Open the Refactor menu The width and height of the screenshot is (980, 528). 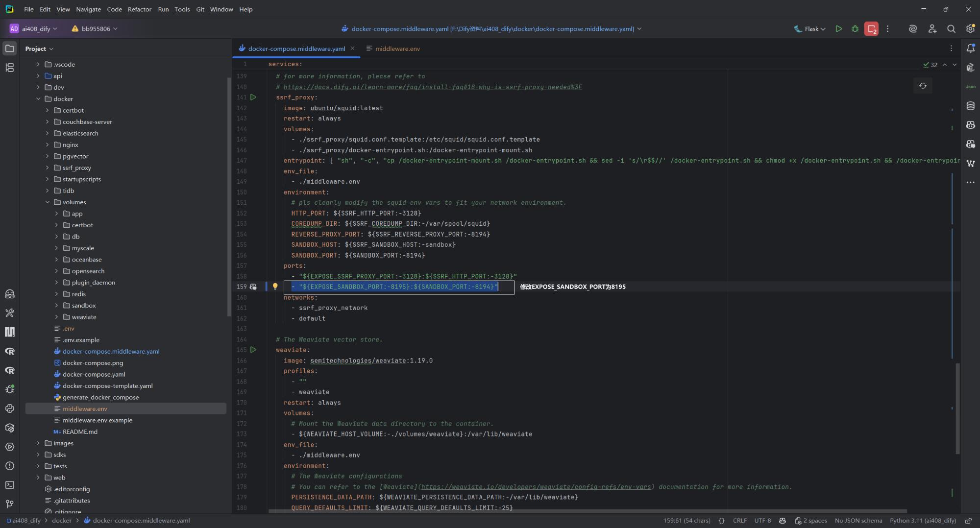[139, 9]
